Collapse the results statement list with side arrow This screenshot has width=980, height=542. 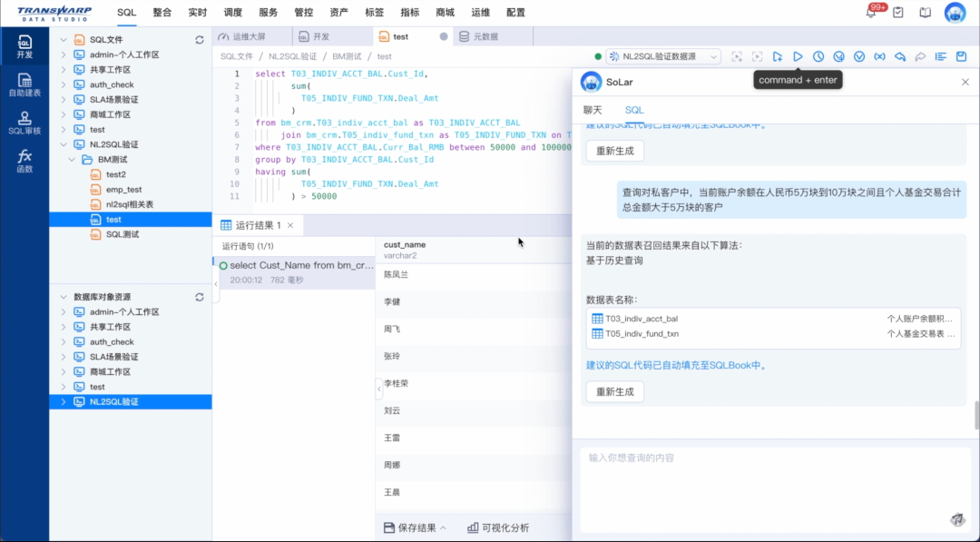pos(378,389)
